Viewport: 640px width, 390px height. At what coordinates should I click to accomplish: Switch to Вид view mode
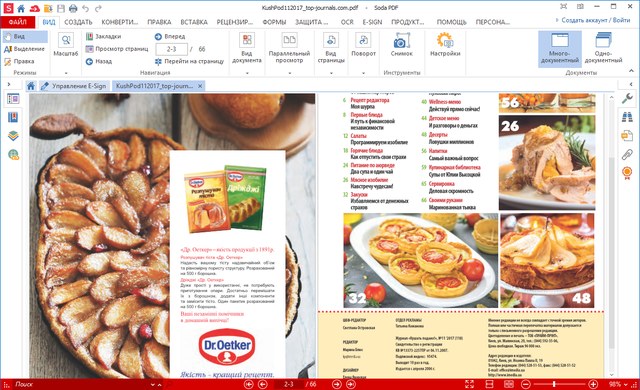click(x=24, y=36)
